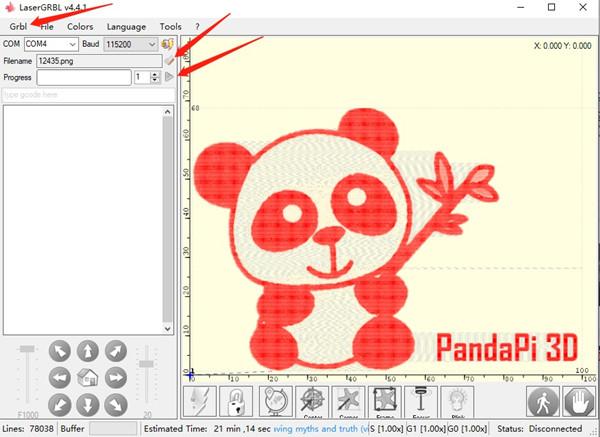The width and height of the screenshot is (600, 437).
Task: Expand the 115200 baud rate dropdown
Action: (152, 44)
